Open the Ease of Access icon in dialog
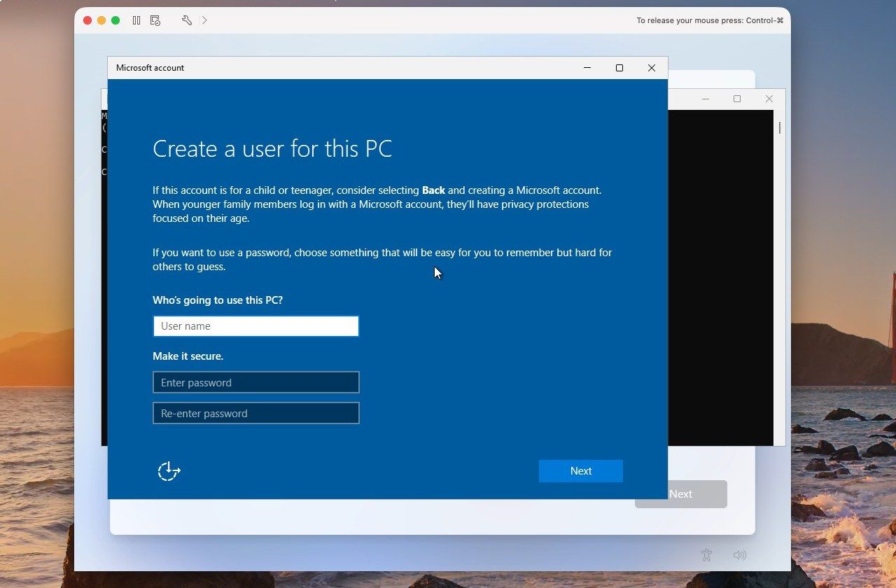The image size is (896, 588). [169, 471]
